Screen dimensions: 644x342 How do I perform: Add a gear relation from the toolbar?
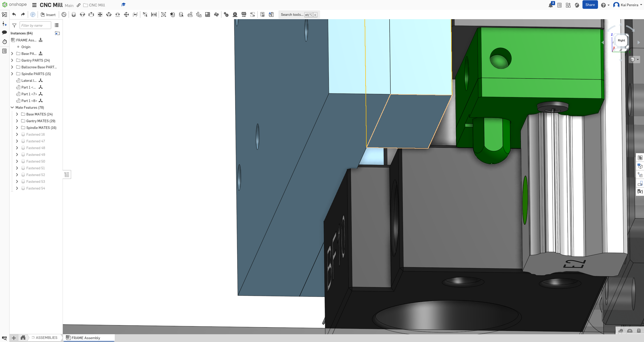(226, 14)
